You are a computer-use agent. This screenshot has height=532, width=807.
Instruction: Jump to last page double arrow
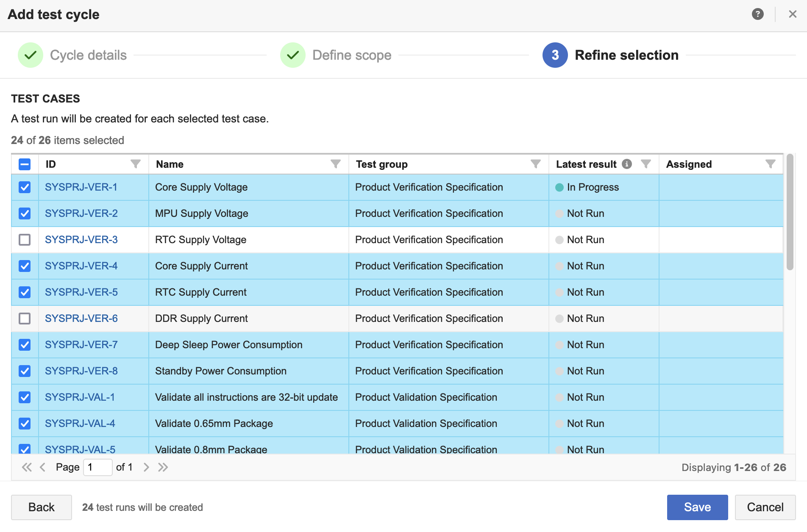(x=163, y=467)
